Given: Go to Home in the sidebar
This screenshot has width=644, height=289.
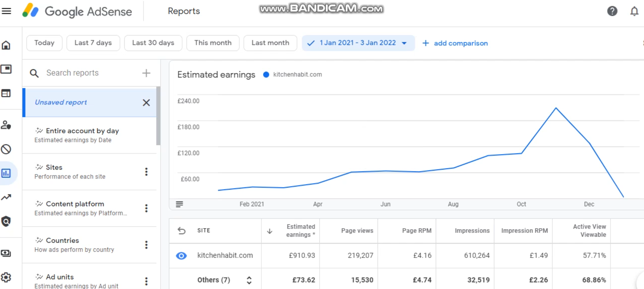Looking at the screenshot, I should click(6, 45).
